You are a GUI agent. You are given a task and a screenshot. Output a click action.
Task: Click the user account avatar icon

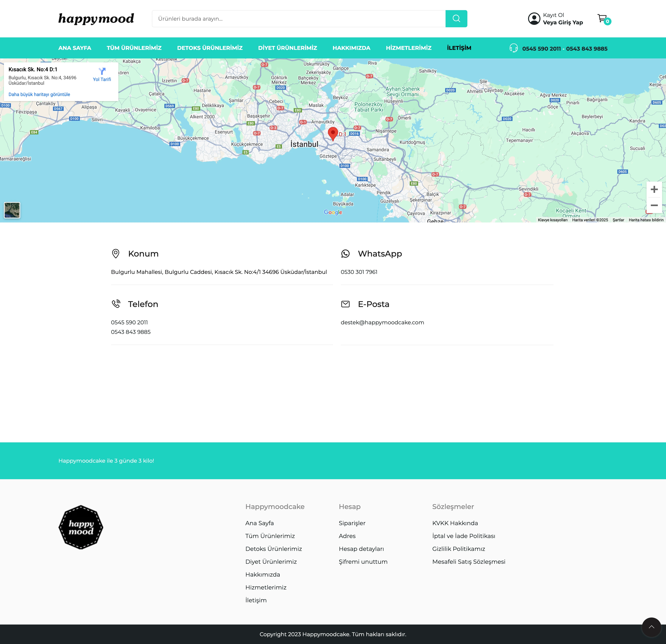[534, 19]
